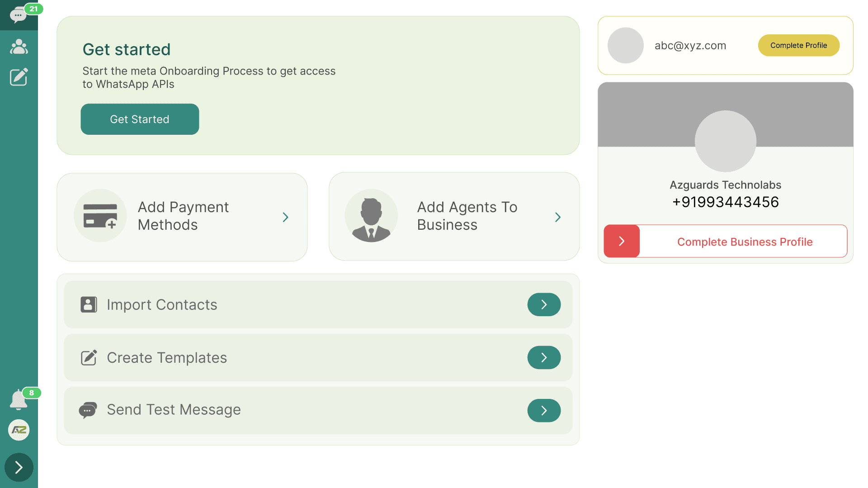Click chevron on Add Payment Methods card

point(285,217)
